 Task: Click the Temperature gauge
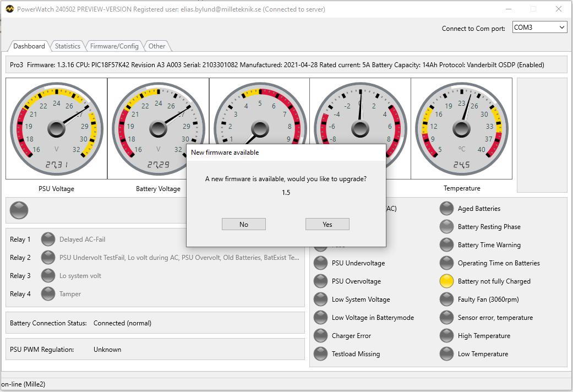461,128
